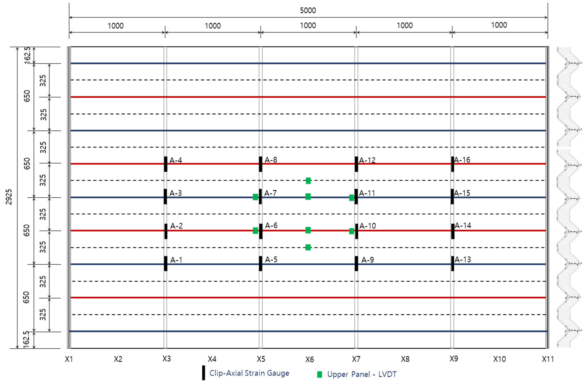Click the rightmost '1000' span dimension

pyautogui.click(x=499, y=25)
